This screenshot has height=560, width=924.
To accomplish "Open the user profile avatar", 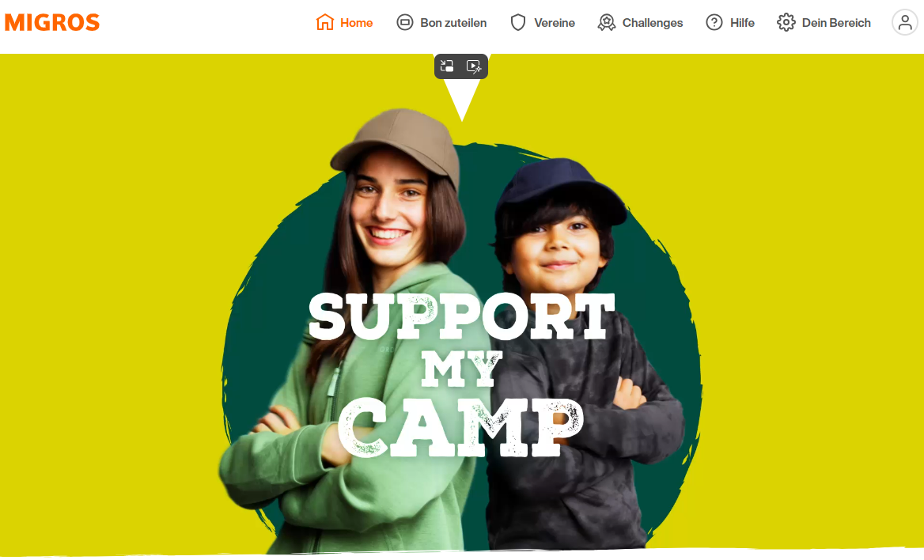I will coord(905,22).
